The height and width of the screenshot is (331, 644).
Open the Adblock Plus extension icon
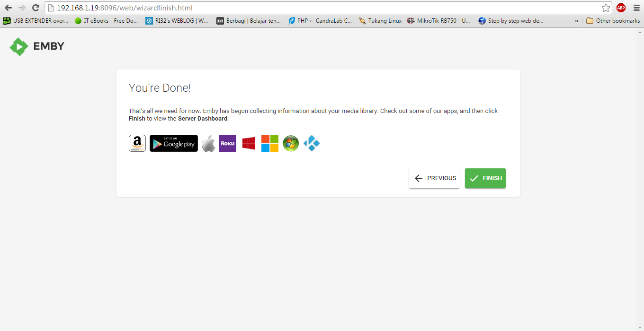pos(621,8)
